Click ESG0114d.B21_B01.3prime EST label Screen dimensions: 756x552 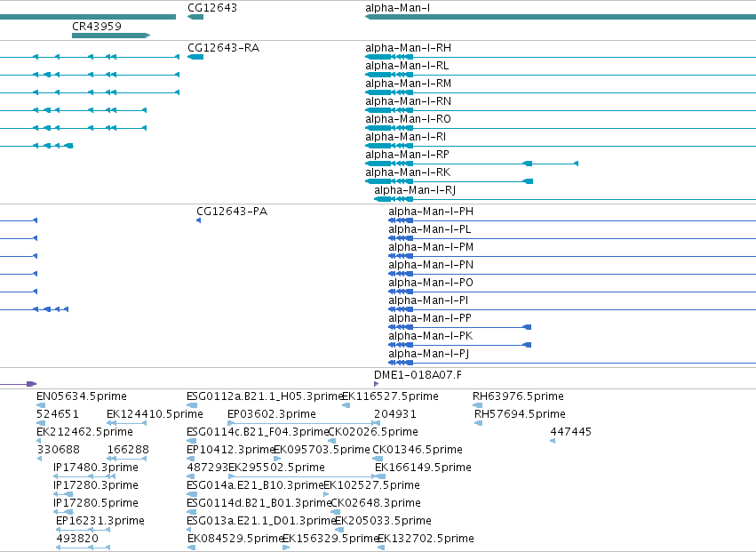click(259, 503)
